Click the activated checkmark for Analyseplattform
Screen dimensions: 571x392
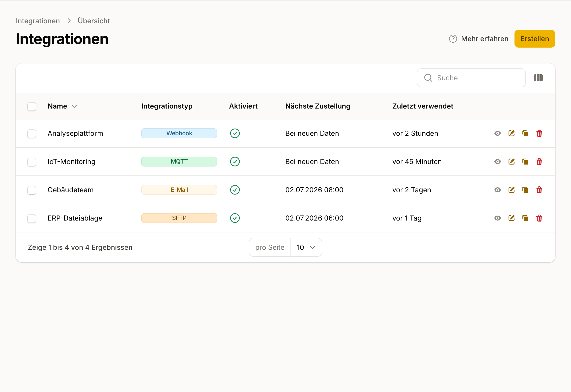pos(235,133)
